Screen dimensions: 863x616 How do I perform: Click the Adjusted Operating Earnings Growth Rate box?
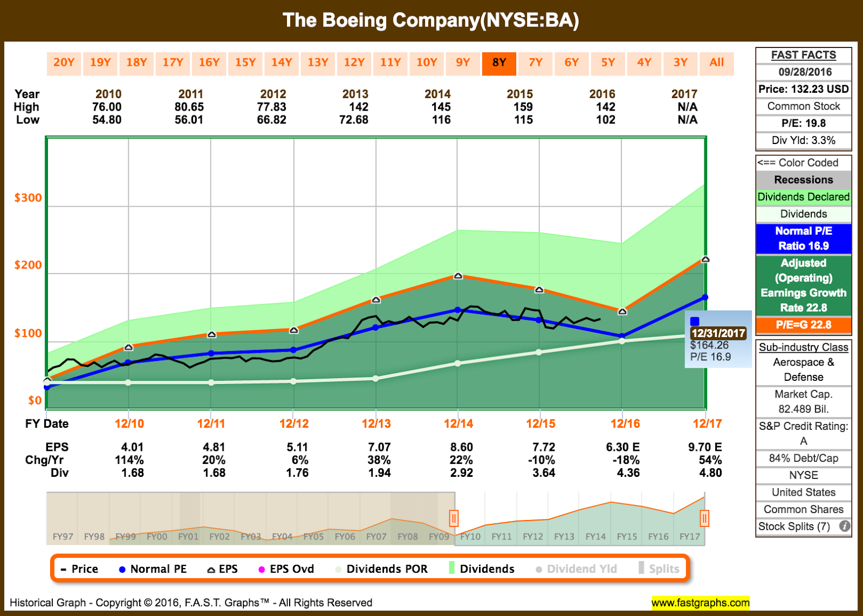click(x=804, y=285)
